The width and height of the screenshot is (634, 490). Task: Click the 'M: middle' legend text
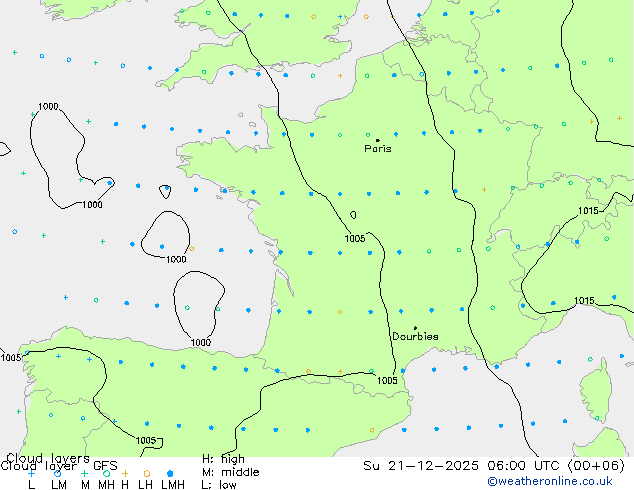pyautogui.click(x=230, y=472)
